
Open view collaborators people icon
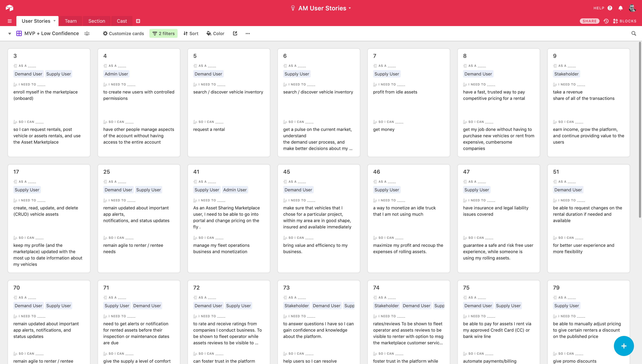point(87,33)
